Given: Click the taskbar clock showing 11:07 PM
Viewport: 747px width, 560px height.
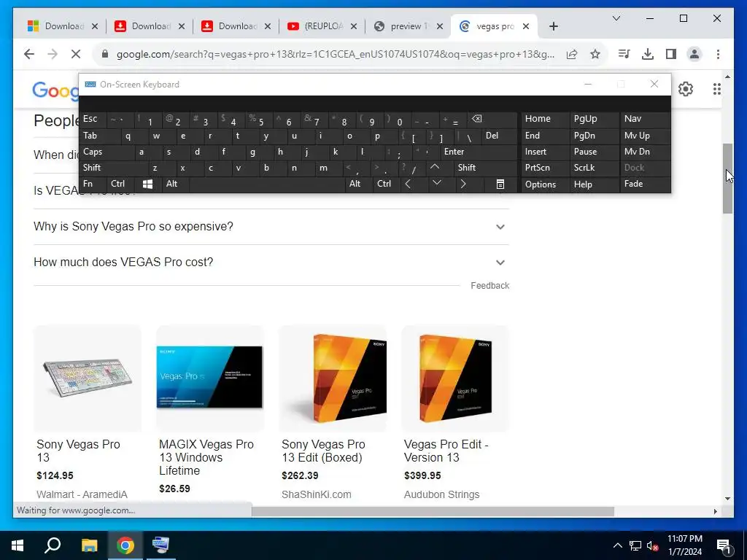Looking at the screenshot, I should click(x=684, y=545).
